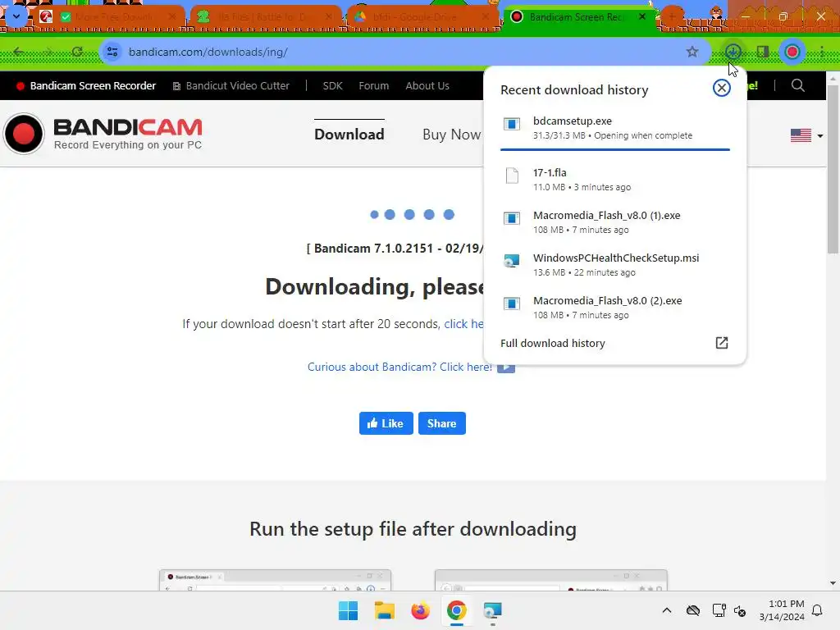The width and height of the screenshot is (840, 630).
Task: Close the bfdi - Google Drive tab
Action: (x=486, y=16)
